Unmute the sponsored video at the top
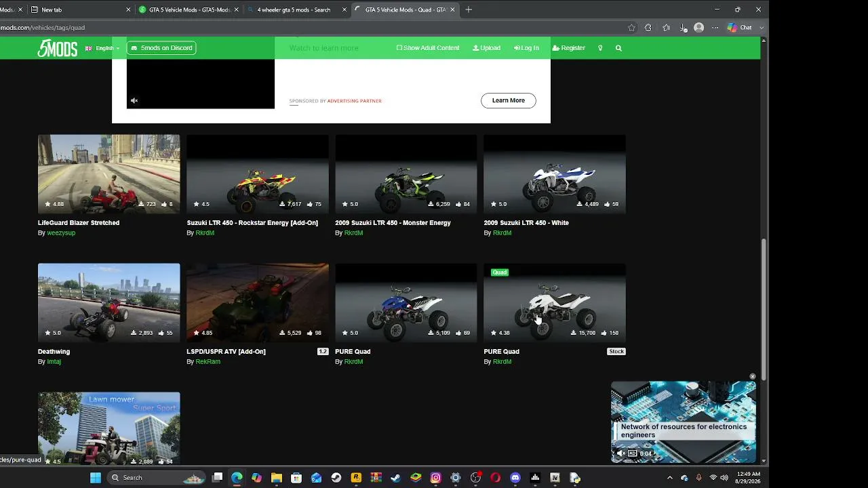This screenshot has height=488, width=868. point(134,100)
